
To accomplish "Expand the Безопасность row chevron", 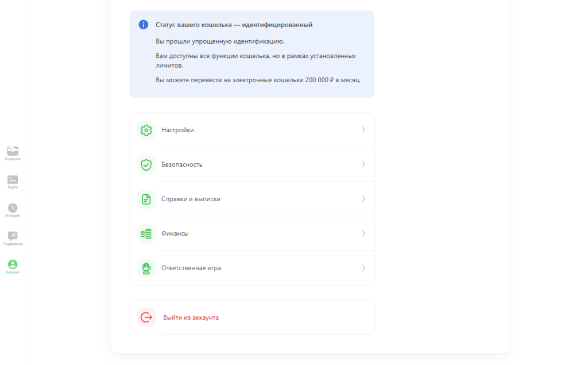I will pos(363,164).
